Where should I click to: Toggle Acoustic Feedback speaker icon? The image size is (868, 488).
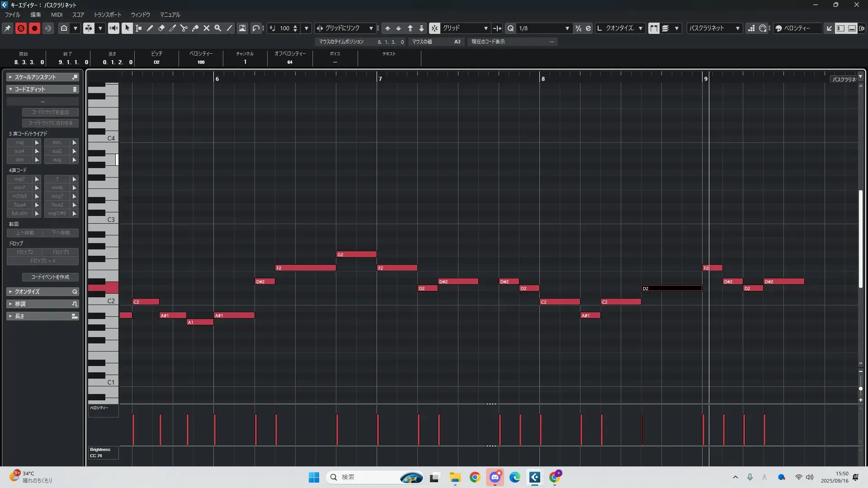(113, 28)
